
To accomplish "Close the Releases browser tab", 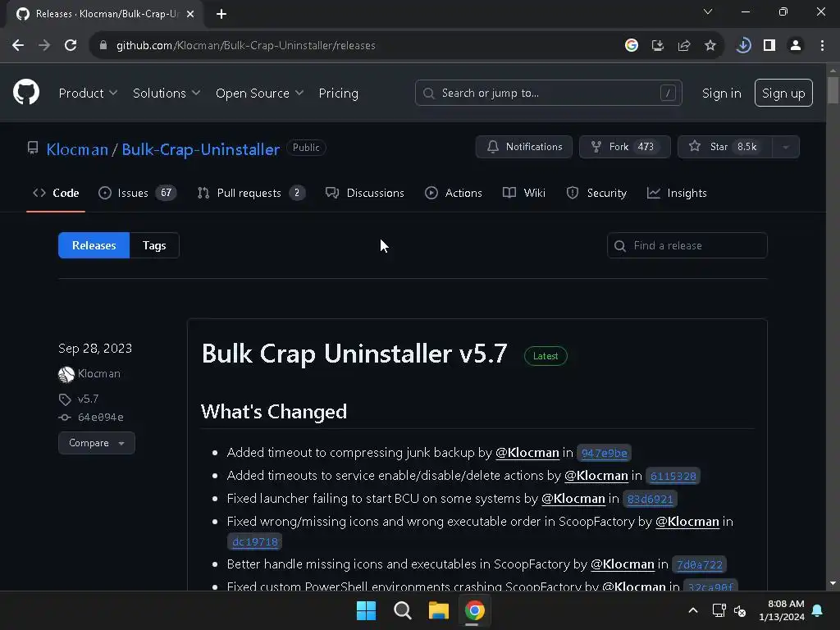I will pos(190,14).
